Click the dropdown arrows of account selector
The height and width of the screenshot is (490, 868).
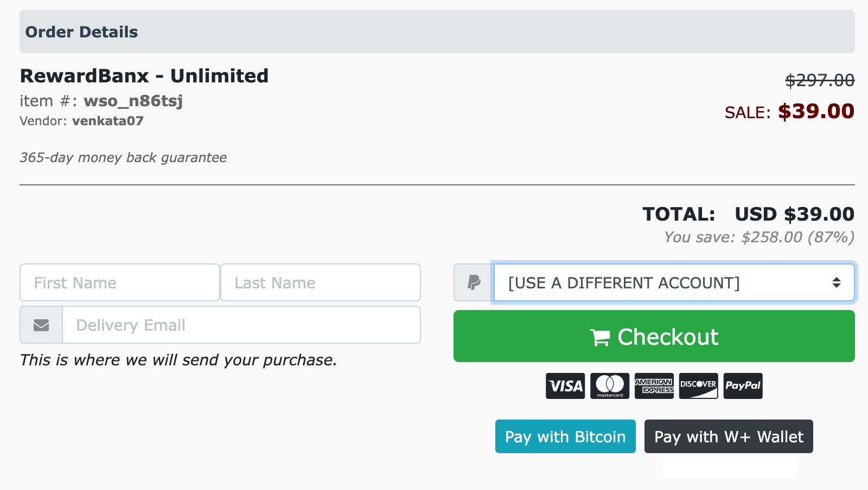tap(837, 282)
